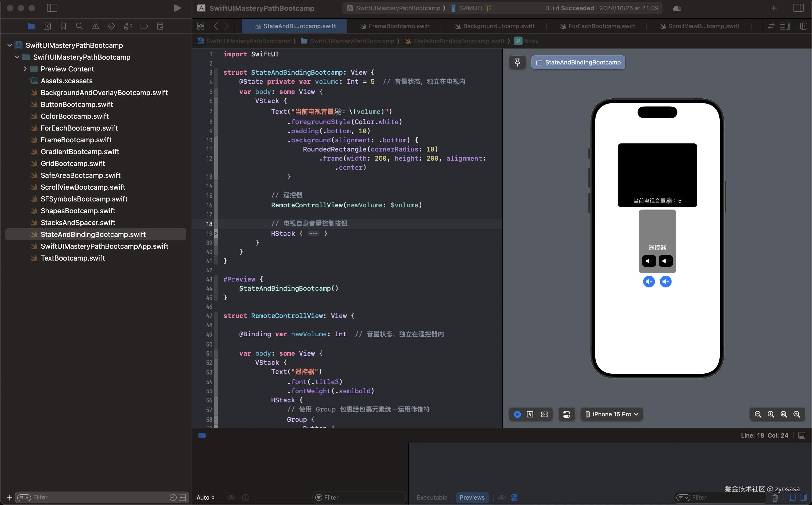Pin the preview with pin icon
This screenshot has height=505, width=812.
(x=517, y=63)
